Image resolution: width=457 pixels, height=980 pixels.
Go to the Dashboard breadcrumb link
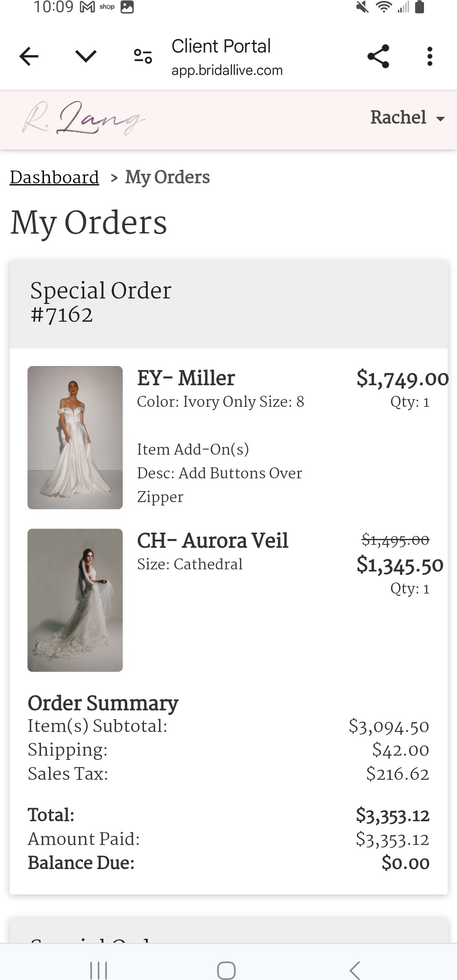click(x=54, y=177)
